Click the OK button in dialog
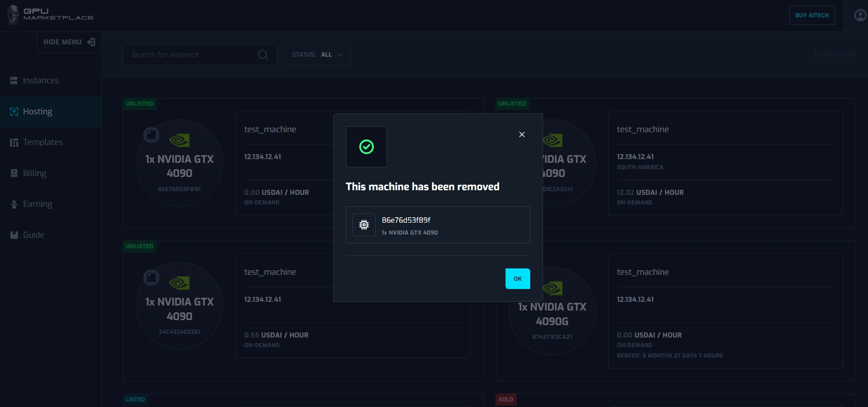This screenshot has height=407, width=868. click(517, 278)
